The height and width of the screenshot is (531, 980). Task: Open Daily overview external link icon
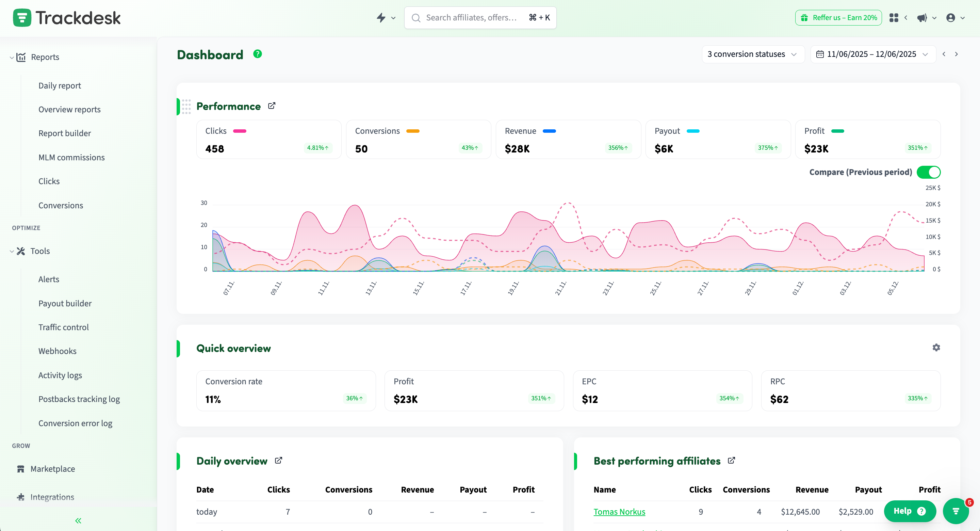pyautogui.click(x=278, y=461)
